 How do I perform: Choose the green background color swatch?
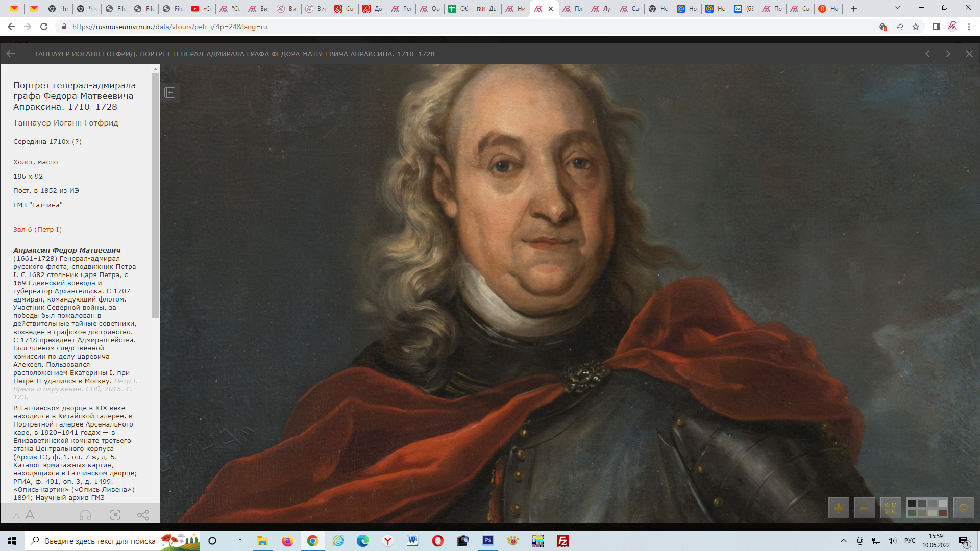pos(912,513)
